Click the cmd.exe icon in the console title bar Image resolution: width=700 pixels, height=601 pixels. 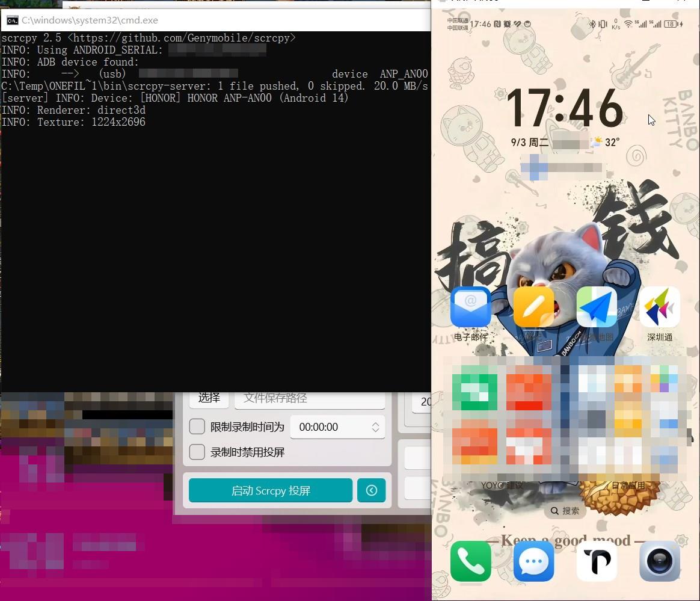[12, 20]
